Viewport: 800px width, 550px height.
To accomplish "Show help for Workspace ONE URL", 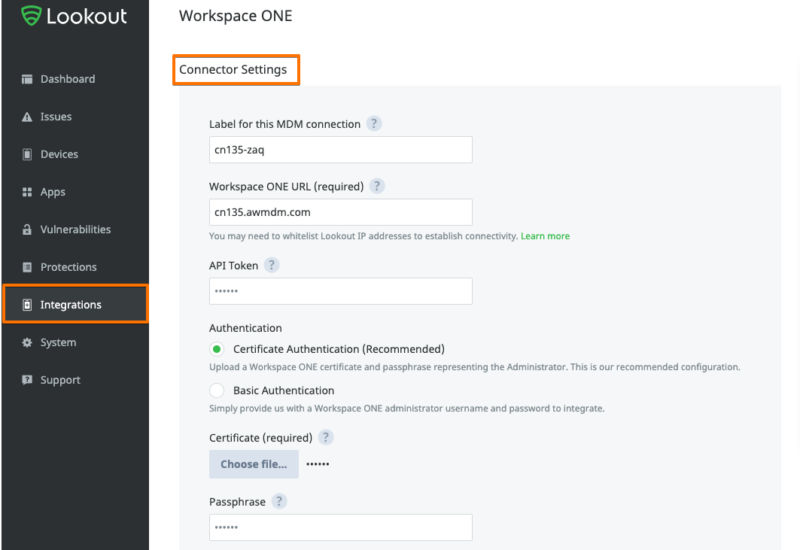I will click(x=377, y=186).
